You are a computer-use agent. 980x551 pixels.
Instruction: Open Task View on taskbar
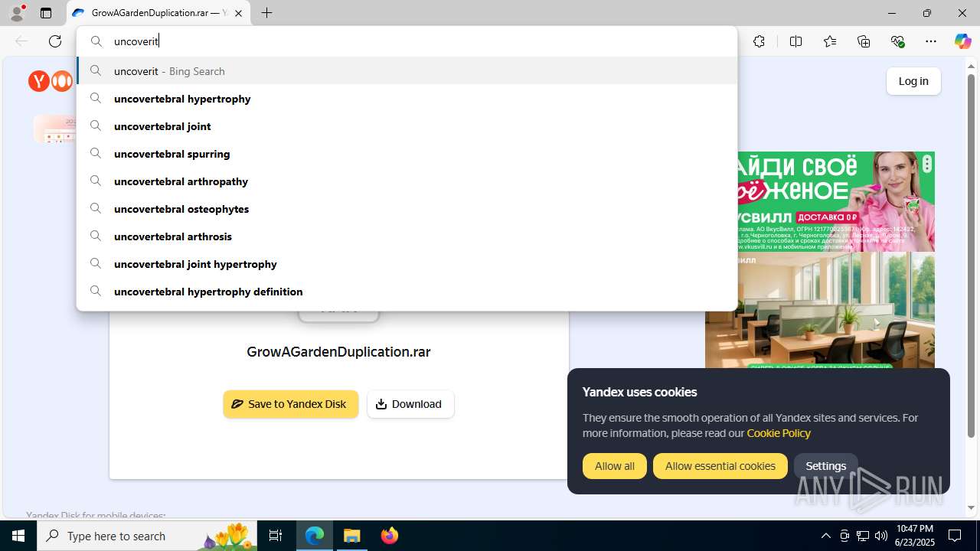click(x=276, y=536)
